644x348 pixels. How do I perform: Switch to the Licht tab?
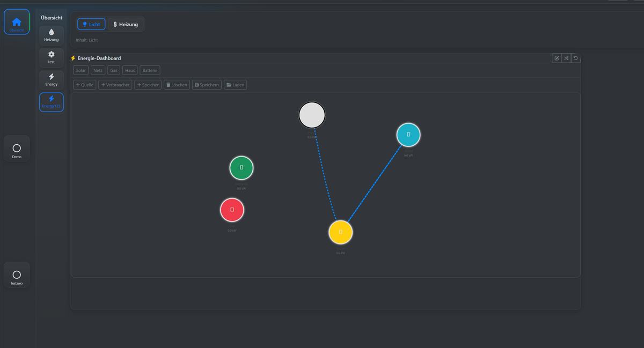(x=91, y=24)
